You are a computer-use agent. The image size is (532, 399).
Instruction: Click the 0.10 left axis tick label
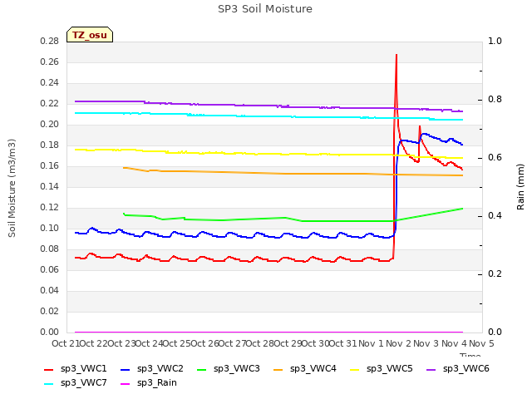(x=50, y=229)
